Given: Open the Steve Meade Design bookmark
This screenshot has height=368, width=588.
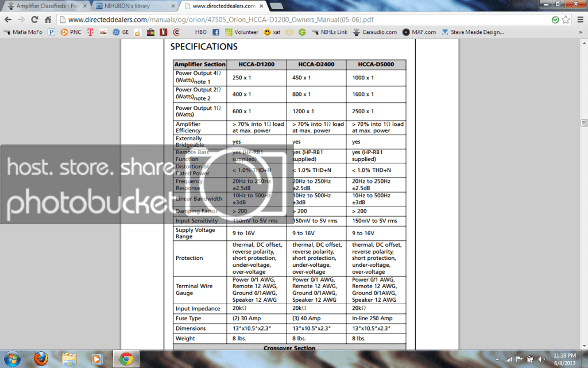Looking at the screenshot, I should tap(473, 32).
